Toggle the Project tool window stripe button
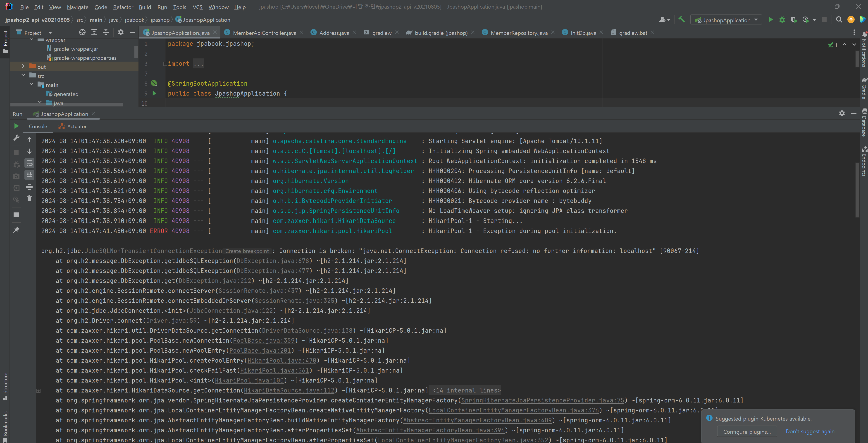 pyautogui.click(x=5, y=42)
